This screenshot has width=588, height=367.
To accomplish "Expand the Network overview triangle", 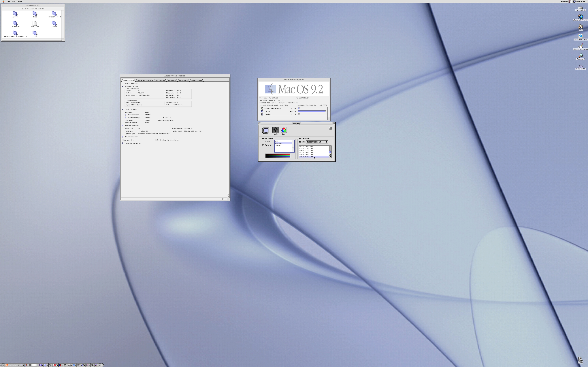I will click(123, 137).
